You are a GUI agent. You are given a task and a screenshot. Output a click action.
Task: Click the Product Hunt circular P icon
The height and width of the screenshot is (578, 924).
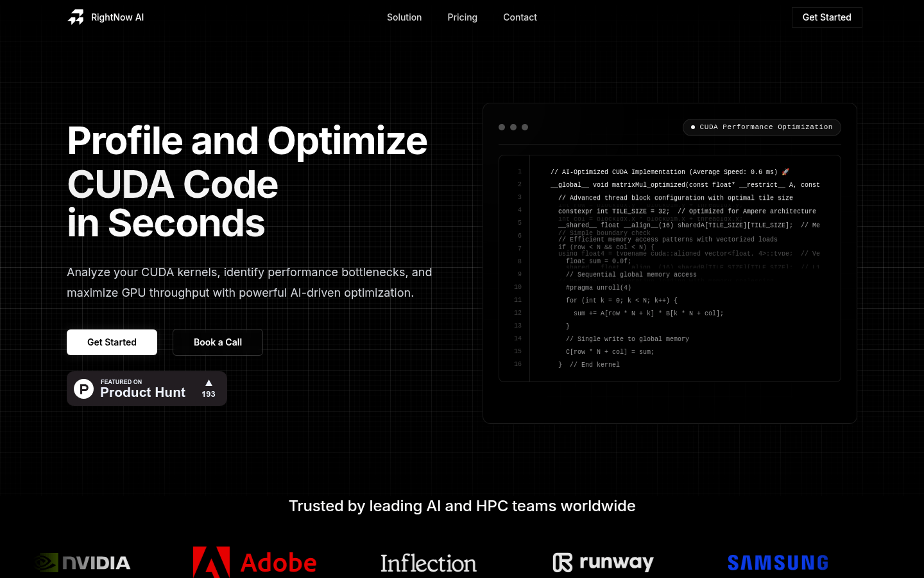pos(84,389)
